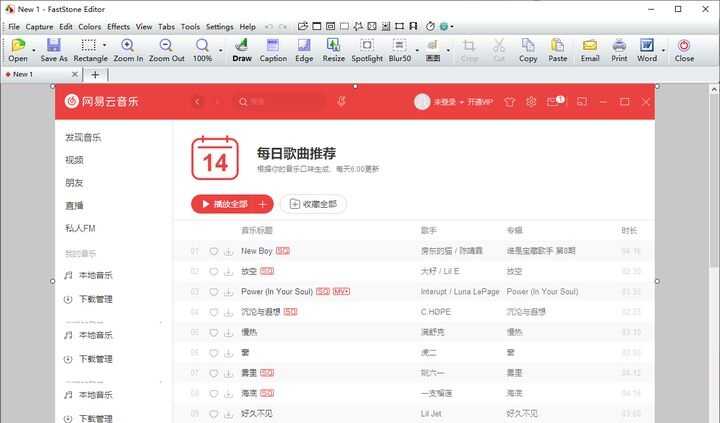Switch NetEase to mini mode icon

coord(582,102)
